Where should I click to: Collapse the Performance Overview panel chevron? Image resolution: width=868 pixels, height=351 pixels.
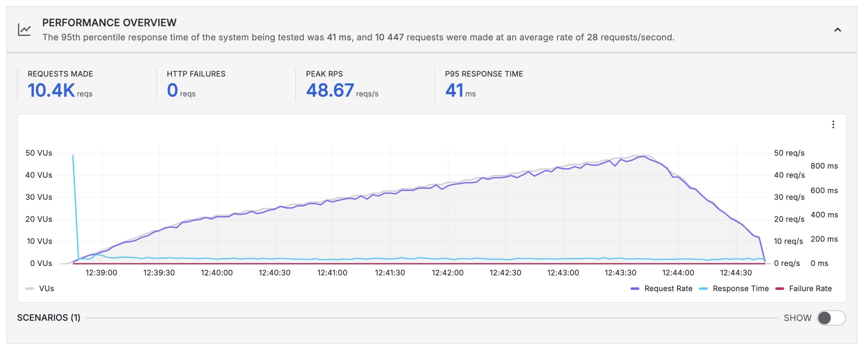[837, 30]
